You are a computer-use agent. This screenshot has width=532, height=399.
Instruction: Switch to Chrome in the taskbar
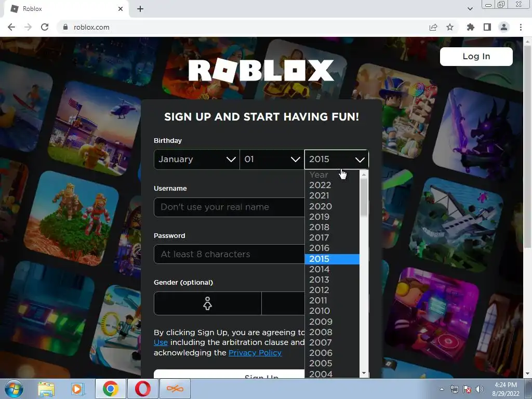(111, 389)
